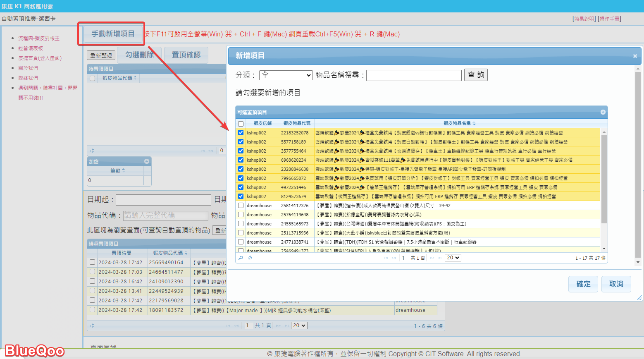Screen dimensions: 644x359
Task: Click the 確定 button to confirm selection
Action: click(583, 284)
